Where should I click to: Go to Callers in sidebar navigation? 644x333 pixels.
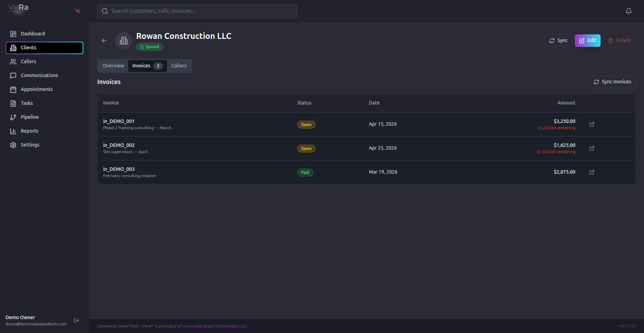tap(44, 61)
